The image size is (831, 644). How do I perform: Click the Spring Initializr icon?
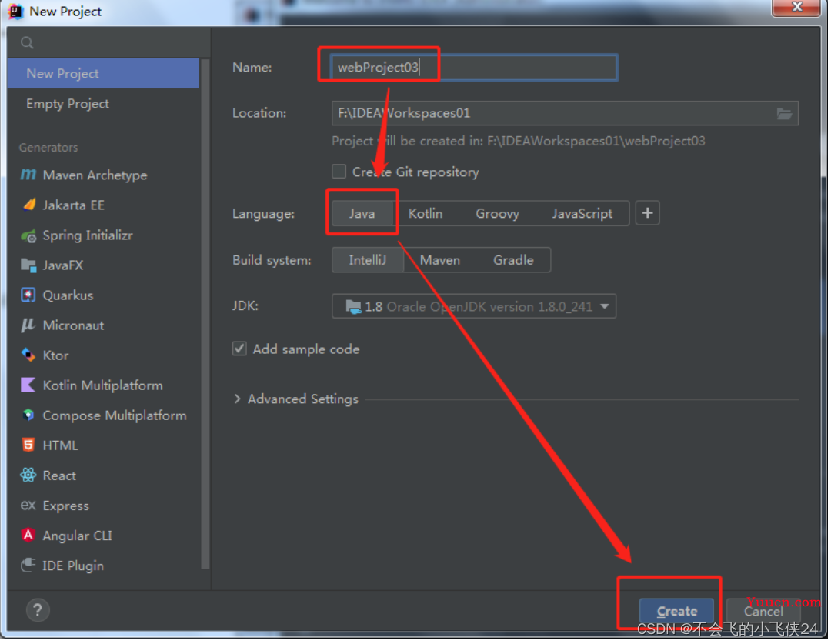(x=28, y=235)
